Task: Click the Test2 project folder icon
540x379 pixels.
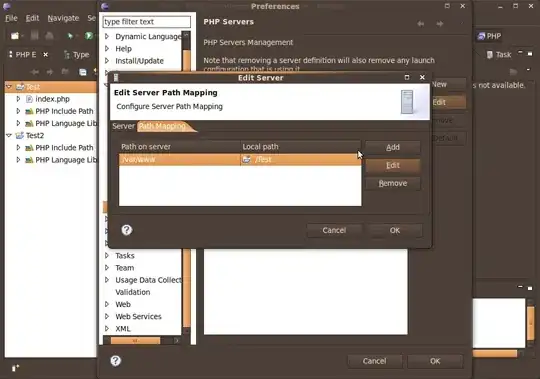Action: [x=20, y=135]
